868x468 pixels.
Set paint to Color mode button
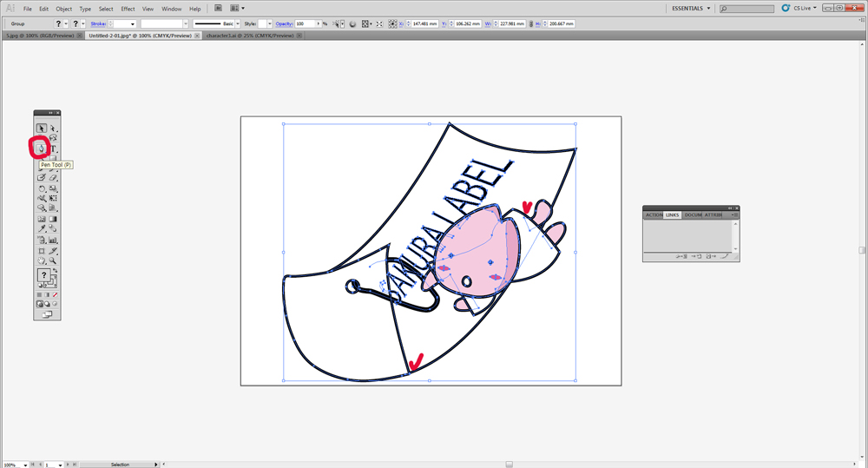39,294
